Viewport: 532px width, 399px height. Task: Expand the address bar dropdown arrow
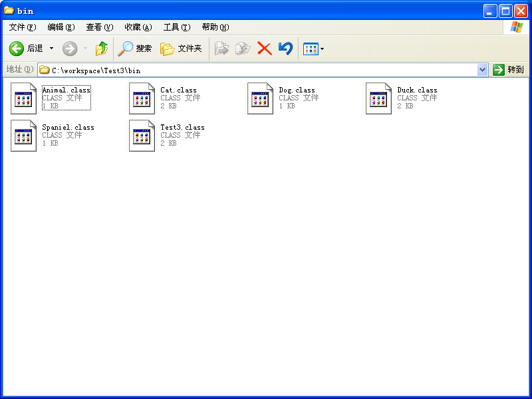tap(482, 70)
